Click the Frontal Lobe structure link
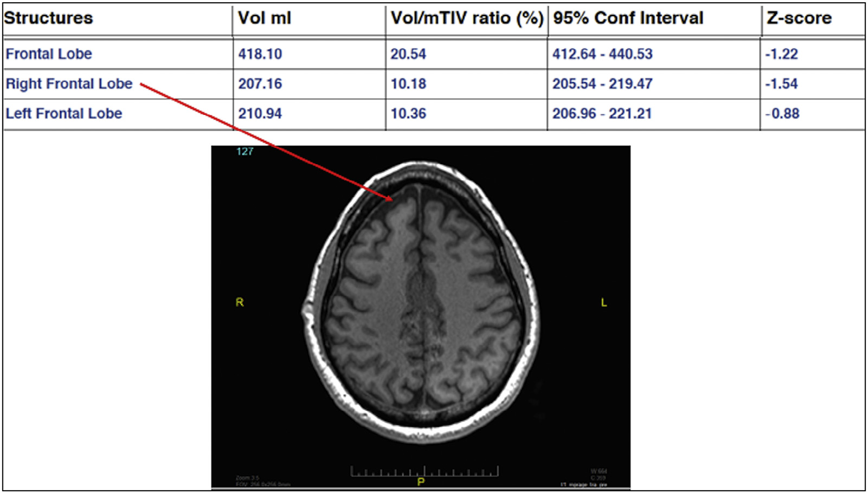 pyautogui.click(x=49, y=54)
